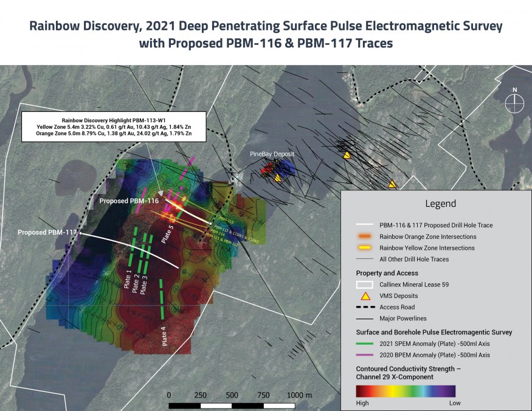Click the north arrow compass symbol
Screen dimensions: 532x411
tap(514, 103)
